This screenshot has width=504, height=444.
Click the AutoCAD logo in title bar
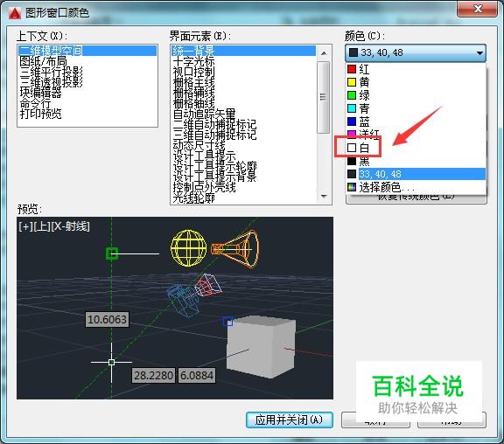(x=14, y=13)
